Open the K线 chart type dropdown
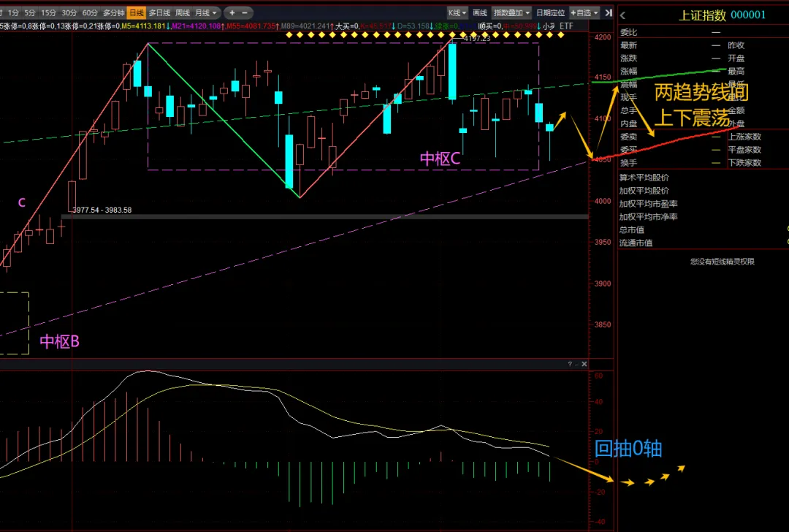 pos(457,12)
